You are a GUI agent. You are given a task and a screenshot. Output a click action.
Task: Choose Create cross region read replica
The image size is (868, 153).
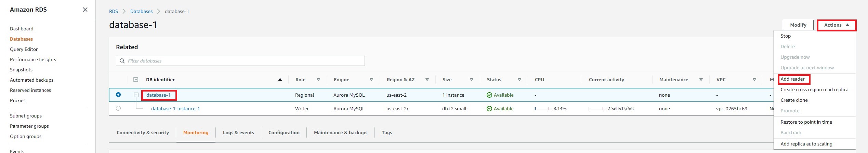[814, 89]
